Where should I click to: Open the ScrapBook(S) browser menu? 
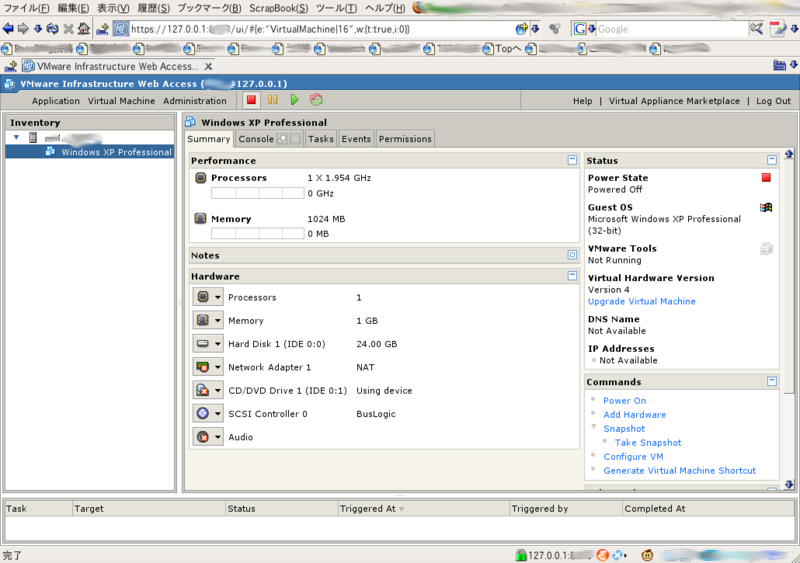click(x=279, y=8)
